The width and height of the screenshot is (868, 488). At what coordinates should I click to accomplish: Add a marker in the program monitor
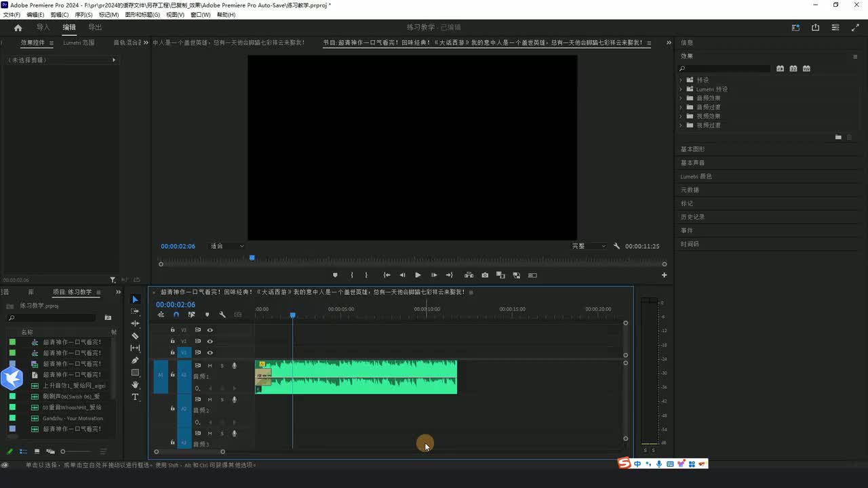tap(335, 275)
